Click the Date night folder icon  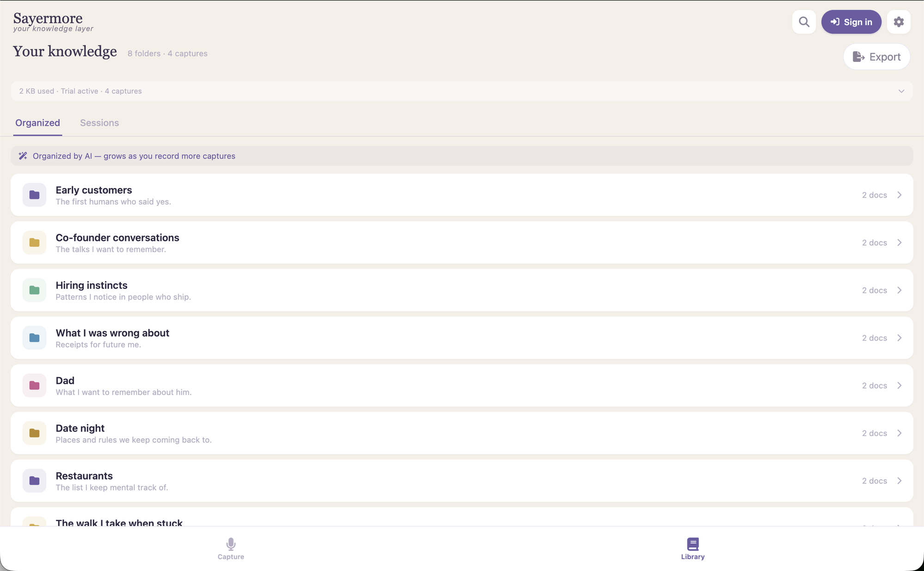point(34,433)
